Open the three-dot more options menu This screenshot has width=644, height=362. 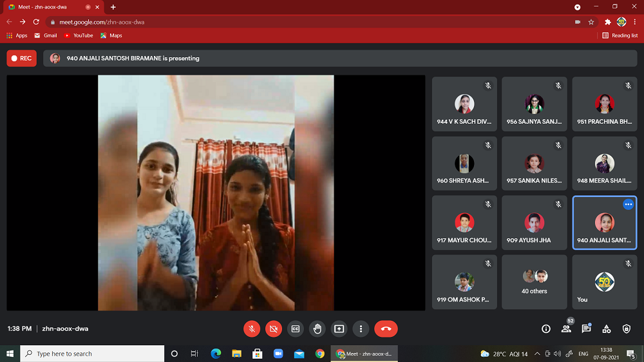pos(361,329)
